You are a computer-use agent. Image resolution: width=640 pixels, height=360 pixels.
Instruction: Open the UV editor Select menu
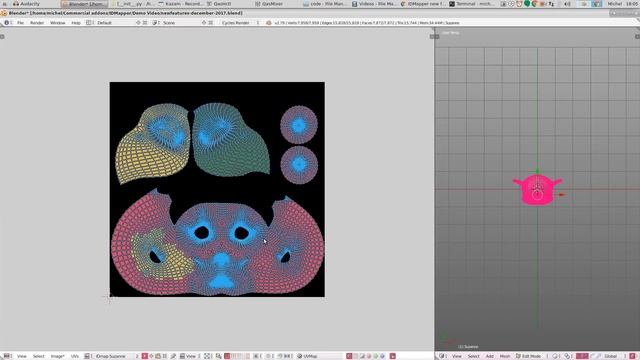[x=38, y=356]
